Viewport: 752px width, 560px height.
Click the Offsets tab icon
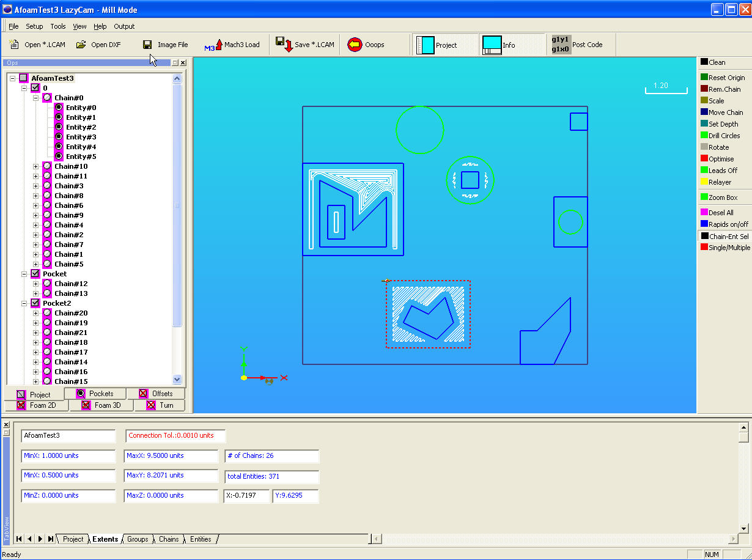point(143,394)
